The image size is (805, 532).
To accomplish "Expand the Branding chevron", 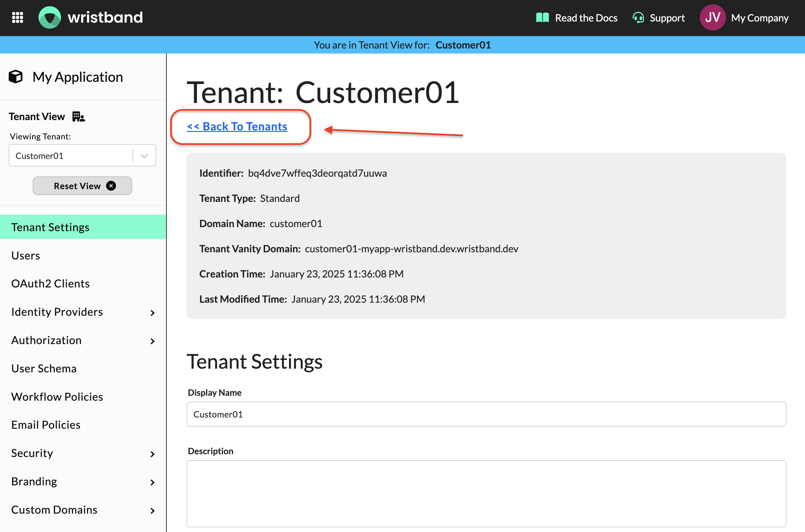I will [153, 483].
